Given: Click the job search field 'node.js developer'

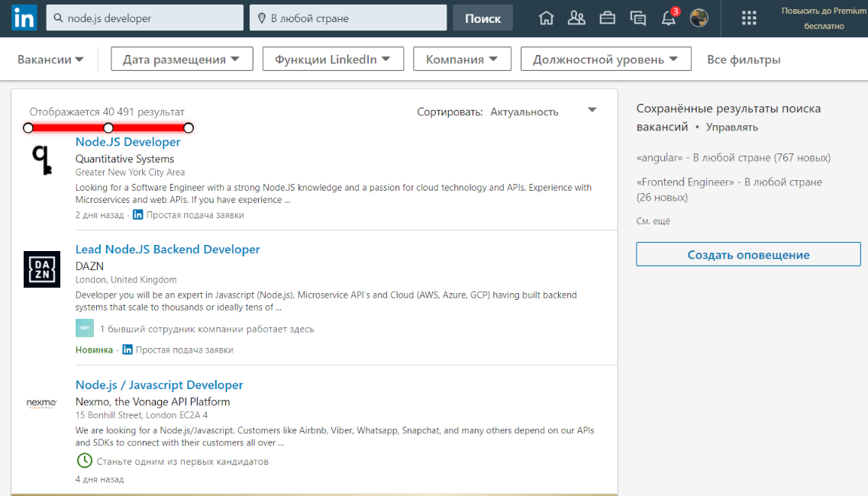Looking at the screenshot, I should tap(145, 18).
